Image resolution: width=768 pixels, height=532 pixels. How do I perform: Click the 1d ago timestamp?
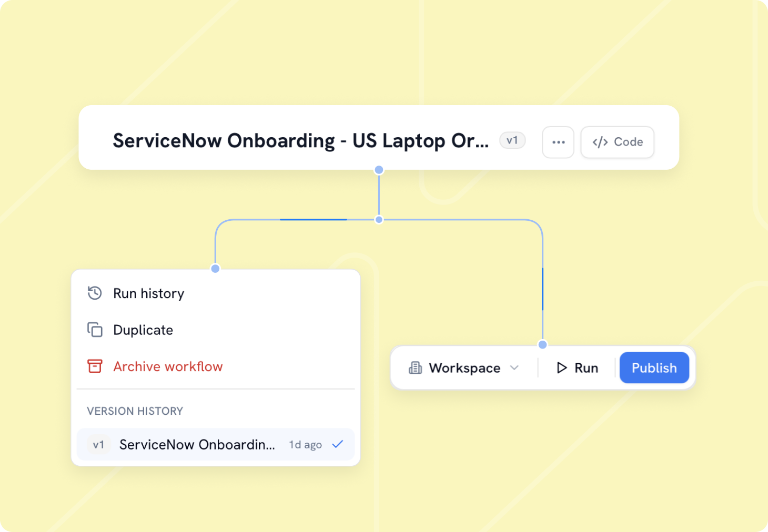pyautogui.click(x=305, y=445)
